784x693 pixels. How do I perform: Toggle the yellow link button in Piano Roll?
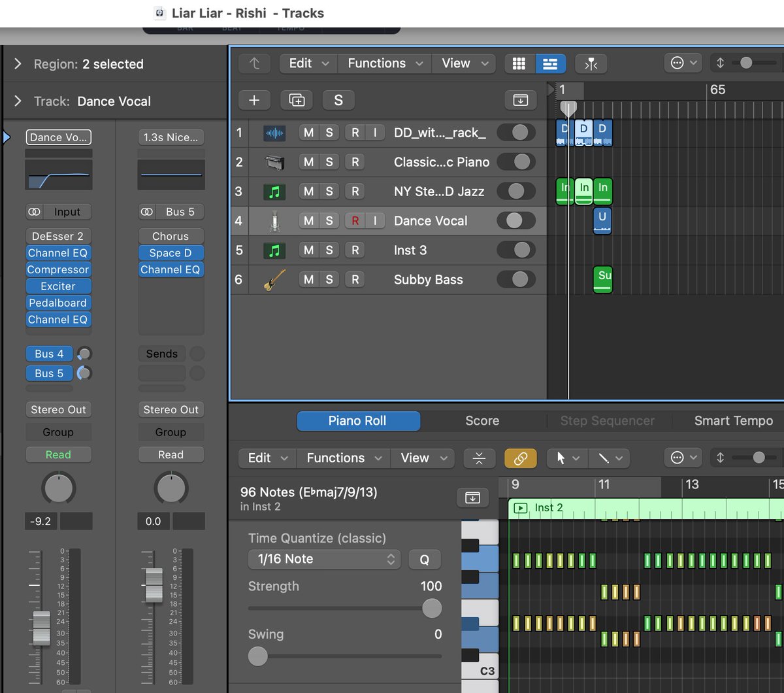[521, 458]
